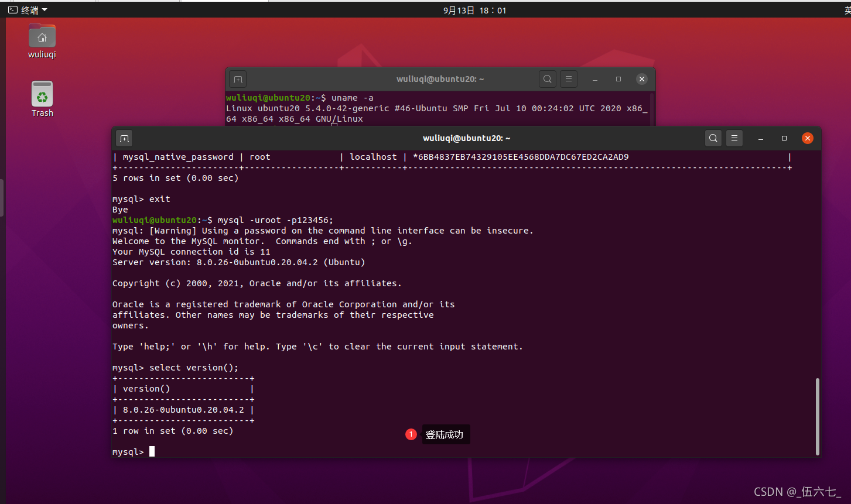Viewport: 851px width, 504px height.
Task: Click new tab icon in back terminal
Action: point(238,79)
